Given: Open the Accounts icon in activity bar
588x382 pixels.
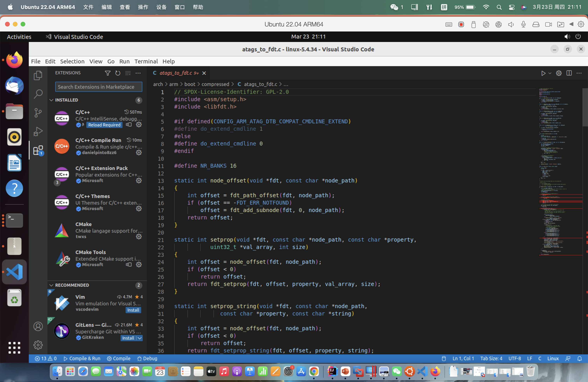Looking at the screenshot, I should pyautogui.click(x=38, y=326).
